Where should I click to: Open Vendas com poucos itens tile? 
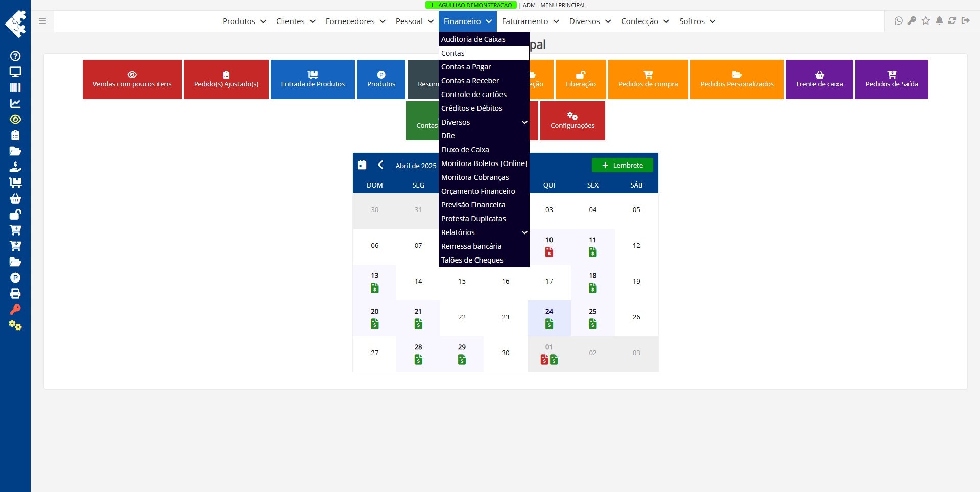pyautogui.click(x=132, y=79)
